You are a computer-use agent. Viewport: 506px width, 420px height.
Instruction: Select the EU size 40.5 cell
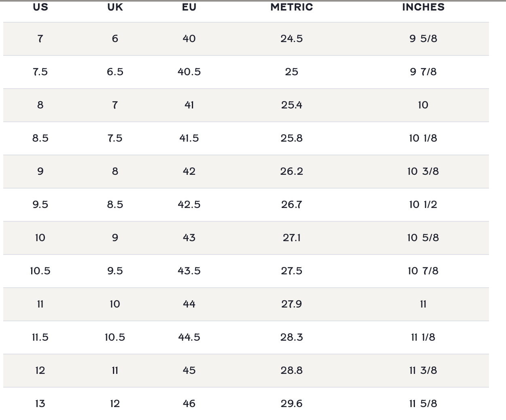pos(189,72)
